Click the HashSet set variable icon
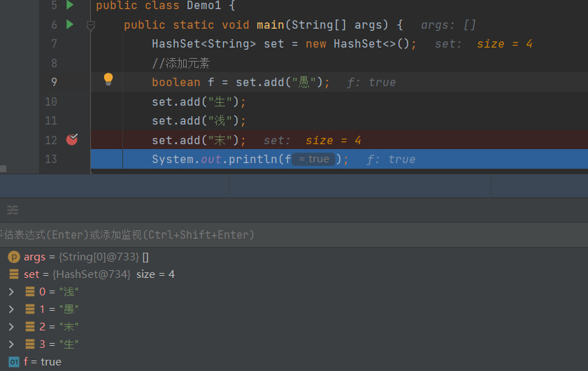The height and width of the screenshot is (371, 588). pyautogui.click(x=14, y=274)
